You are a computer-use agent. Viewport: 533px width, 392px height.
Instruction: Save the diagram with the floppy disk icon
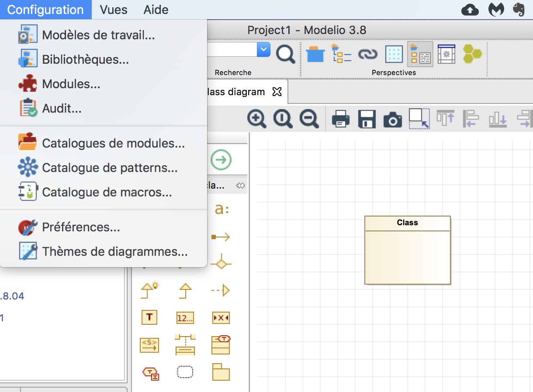point(367,119)
